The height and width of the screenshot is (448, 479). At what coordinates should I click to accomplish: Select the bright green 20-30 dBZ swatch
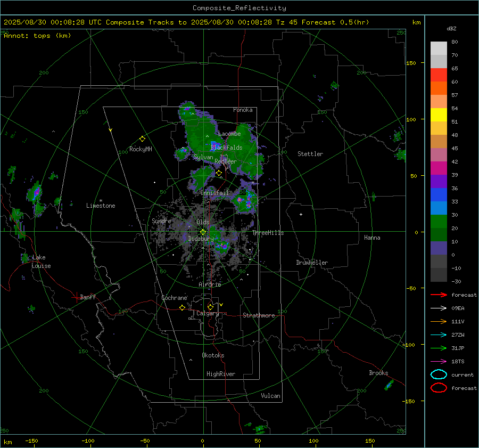point(439,222)
